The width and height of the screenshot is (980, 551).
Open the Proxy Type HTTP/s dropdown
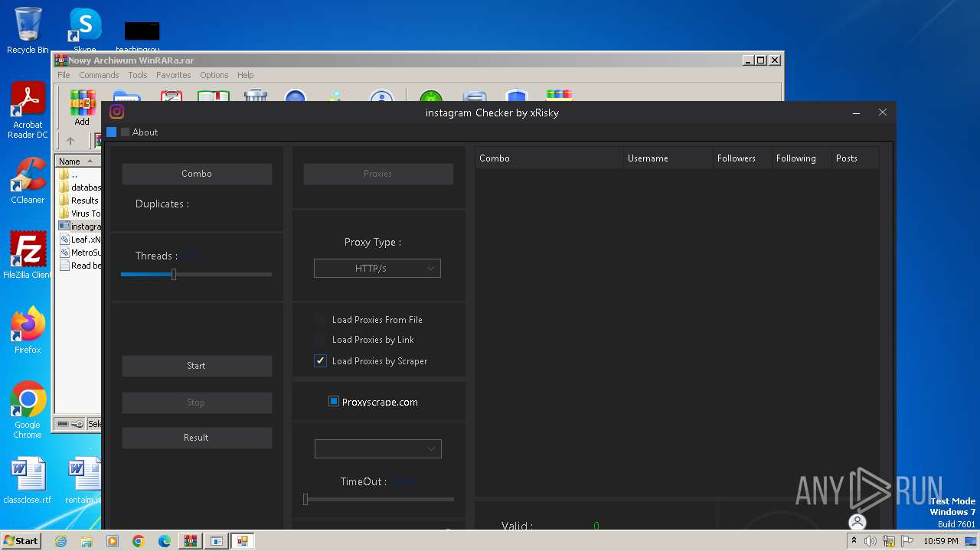pyautogui.click(x=377, y=269)
